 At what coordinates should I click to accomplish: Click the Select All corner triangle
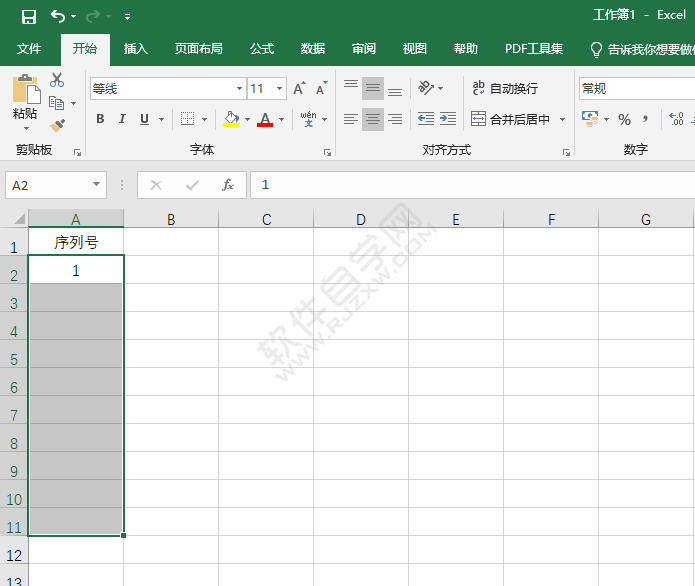[20, 219]
